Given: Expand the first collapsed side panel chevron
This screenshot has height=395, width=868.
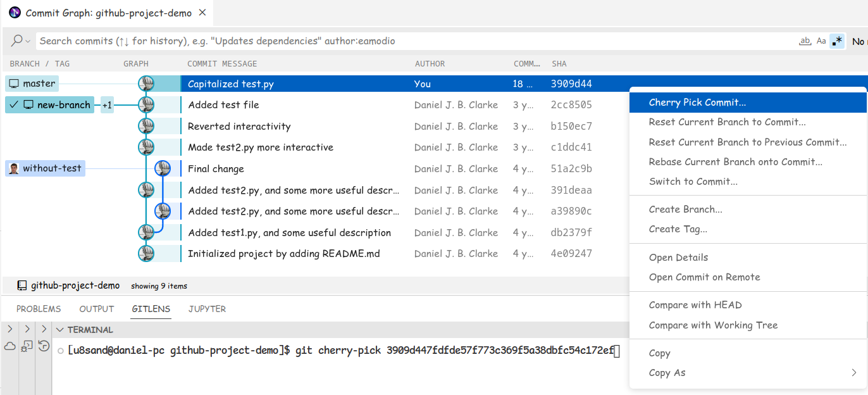Looking at the screenshot, I should [x=9, y=329].
